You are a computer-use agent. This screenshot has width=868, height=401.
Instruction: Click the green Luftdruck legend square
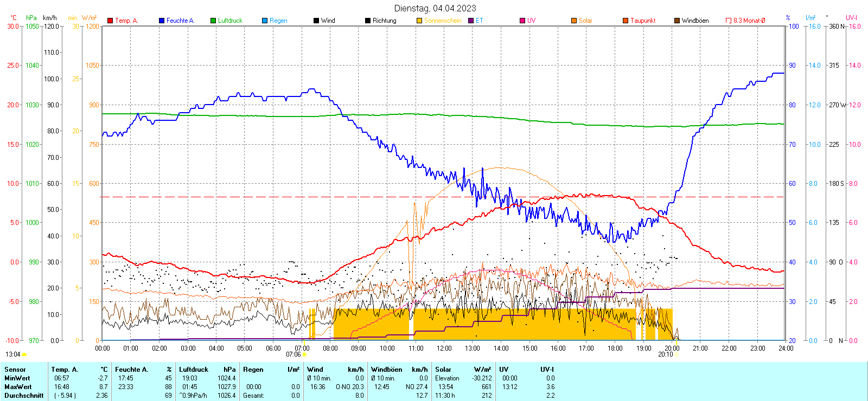(x=213, y=21)
